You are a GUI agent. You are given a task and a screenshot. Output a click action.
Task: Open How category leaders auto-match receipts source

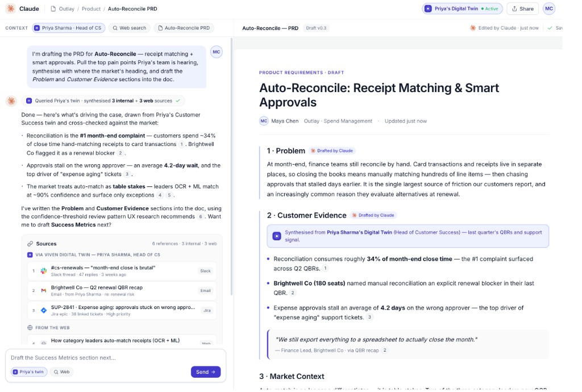coord(122,340)
